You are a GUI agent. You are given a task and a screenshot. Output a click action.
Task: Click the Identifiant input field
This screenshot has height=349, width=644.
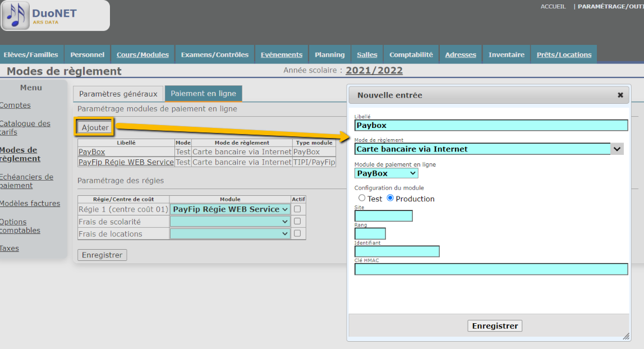(397, 251)
